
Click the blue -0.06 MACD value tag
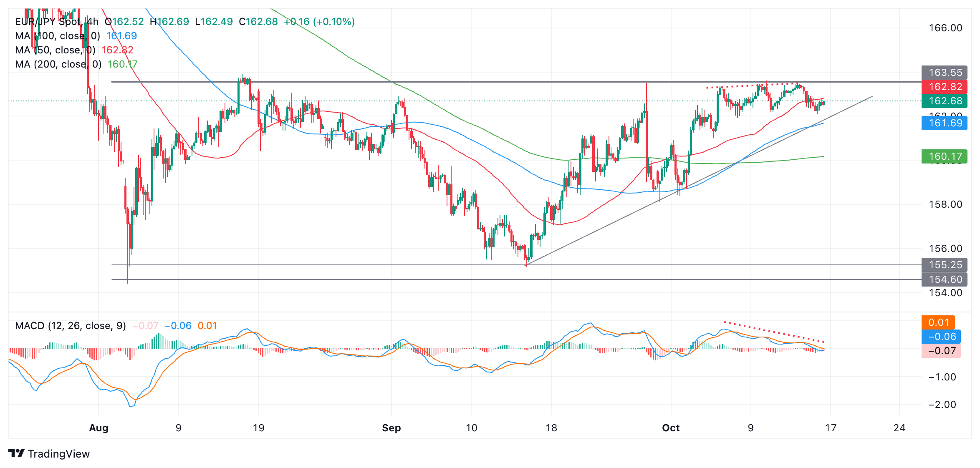(x=941, y=337)
